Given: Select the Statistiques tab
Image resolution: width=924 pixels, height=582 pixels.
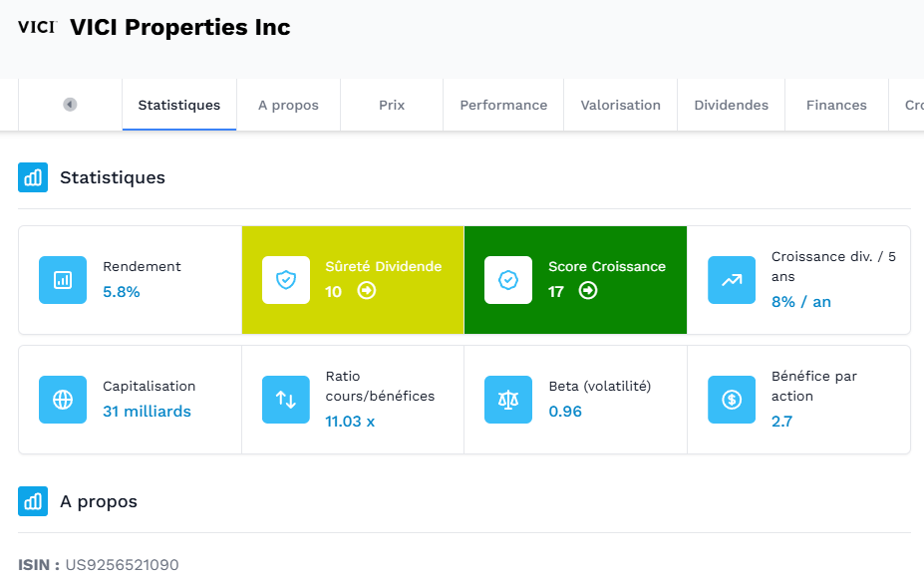Looking at the screenshot, I should click(179, 105).
